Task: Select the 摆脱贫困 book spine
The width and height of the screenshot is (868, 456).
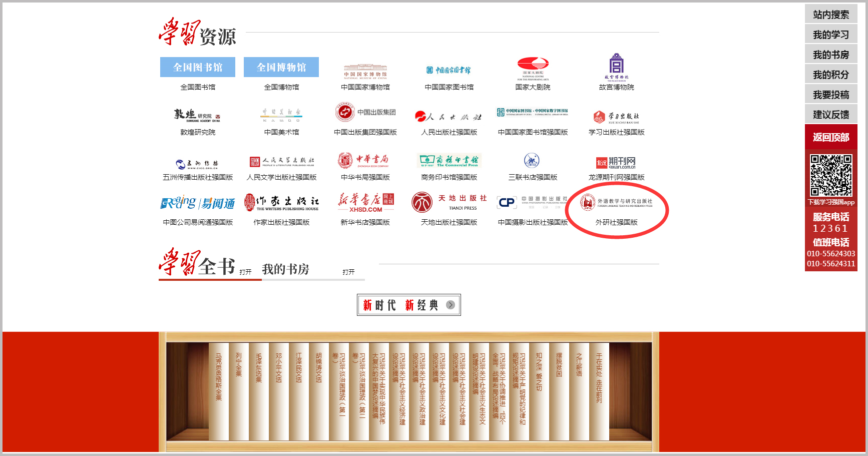Action: [559, 391]
